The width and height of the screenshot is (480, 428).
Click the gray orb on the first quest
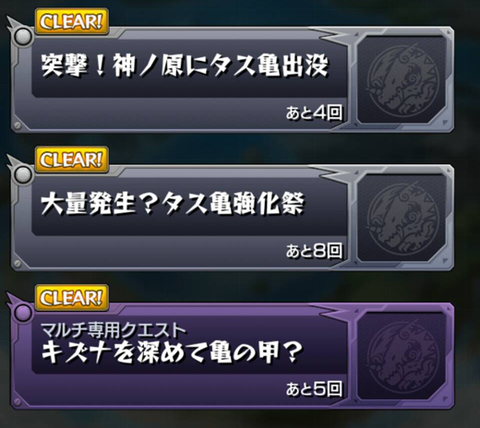click(23, 36)
